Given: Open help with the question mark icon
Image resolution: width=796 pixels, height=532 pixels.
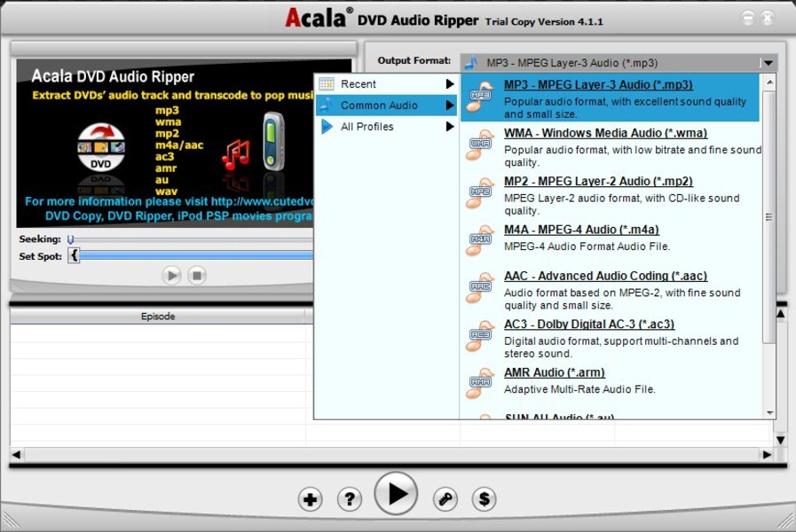Looking at the screenshot, I should coord(350,499).
